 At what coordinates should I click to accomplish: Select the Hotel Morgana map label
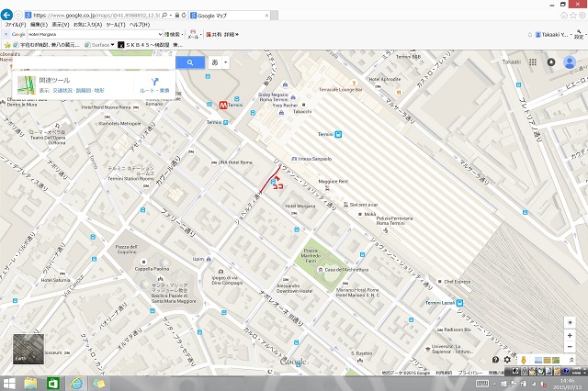tap(300, 206)
